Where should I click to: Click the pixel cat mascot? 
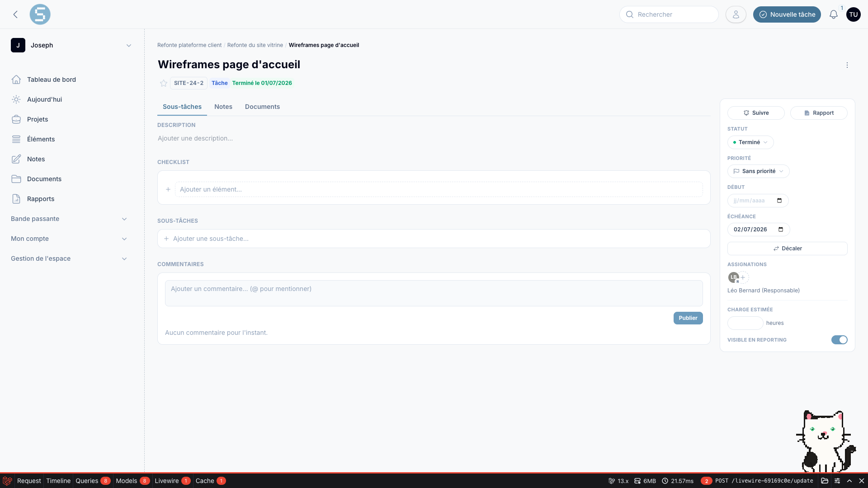[x=826, y=441]
